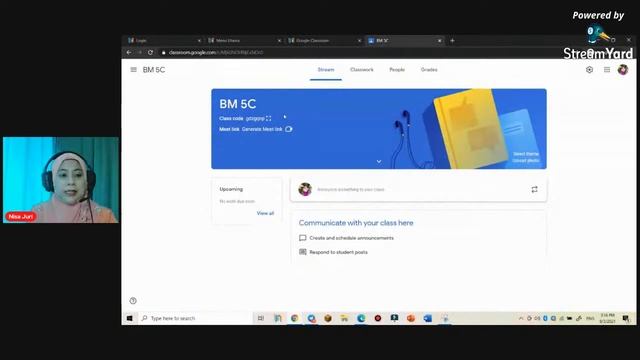Click View all in the Upcoming card
Viewport: 640px width, 360px height.
(265, 213)
